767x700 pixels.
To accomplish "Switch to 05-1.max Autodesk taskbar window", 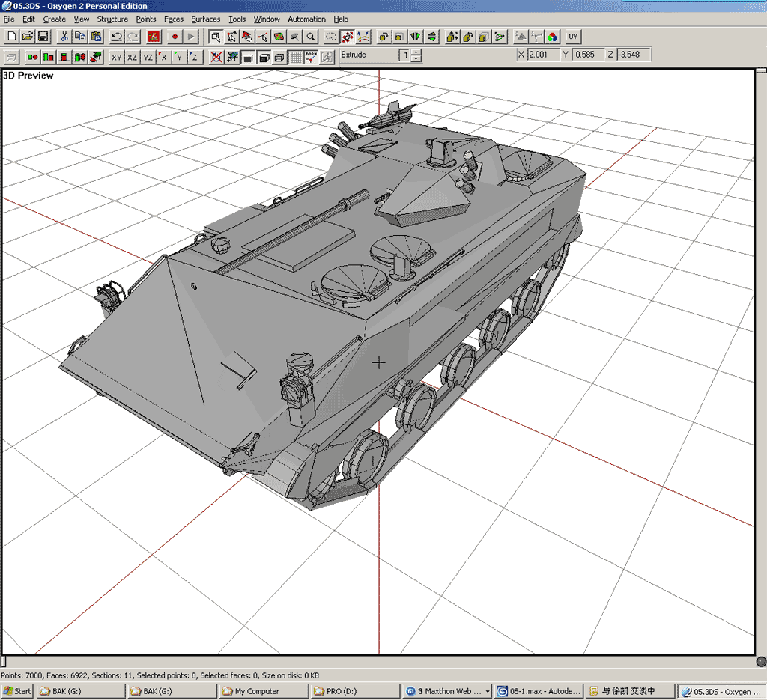I will click(x=539, y=691).
